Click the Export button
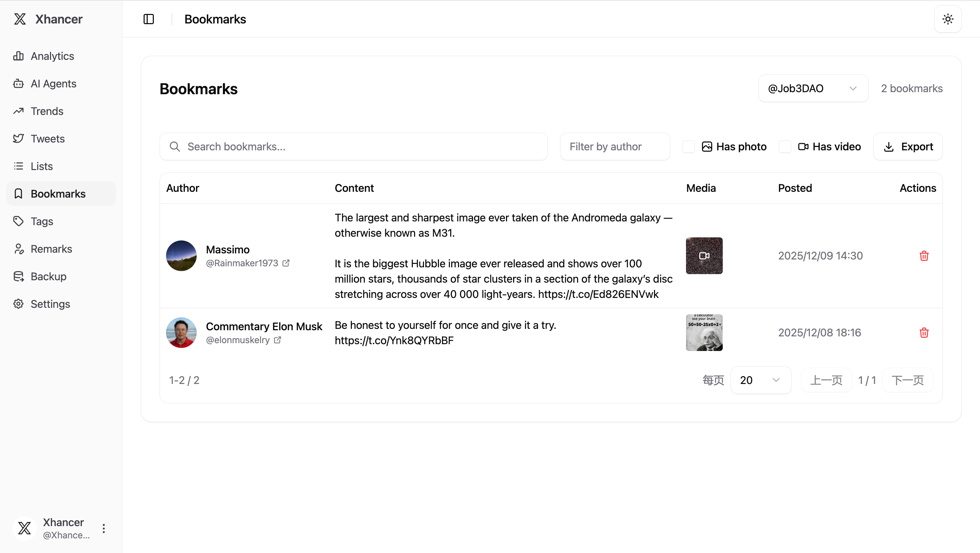Screen dimensions: 980x553 click(908, 147)
